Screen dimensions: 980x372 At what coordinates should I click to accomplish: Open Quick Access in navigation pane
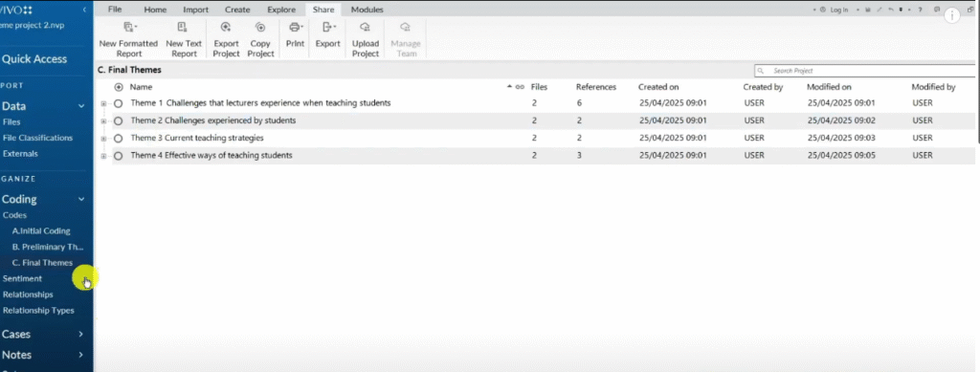point(34,59)
